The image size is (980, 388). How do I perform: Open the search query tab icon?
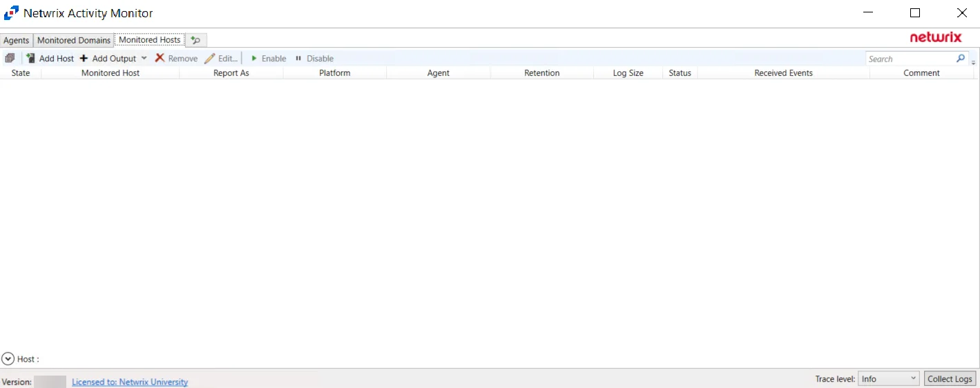point(196,40)
